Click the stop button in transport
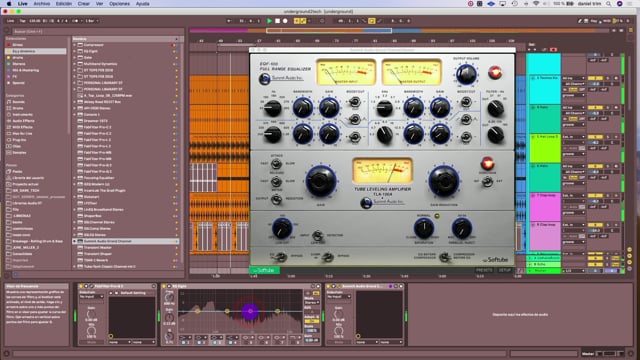This screenshot has width=640, height=360. (x=277, y=21)
